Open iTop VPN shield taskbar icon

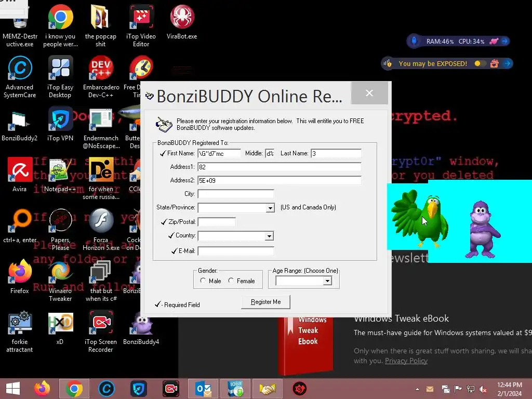(x=138, y=389)
